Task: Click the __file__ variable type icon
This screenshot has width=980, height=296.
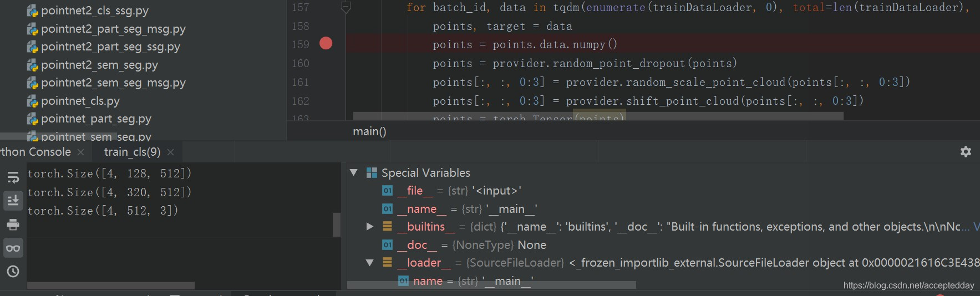Action: tap(388, 191)
